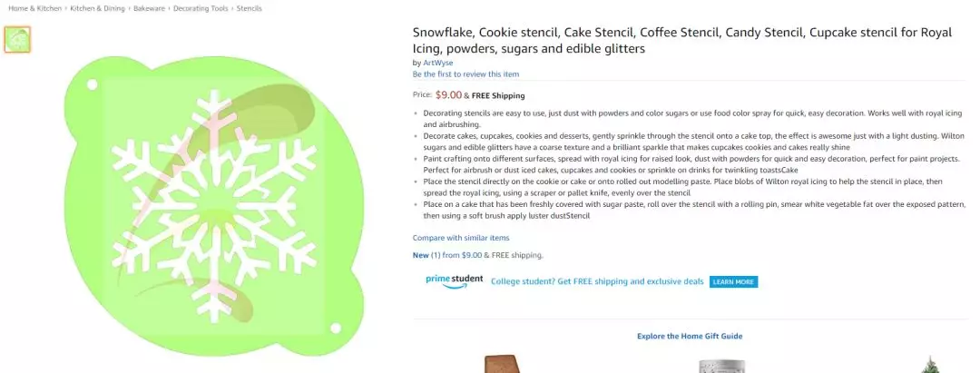Click the Home & Kitchen breadcrumb

34,8
